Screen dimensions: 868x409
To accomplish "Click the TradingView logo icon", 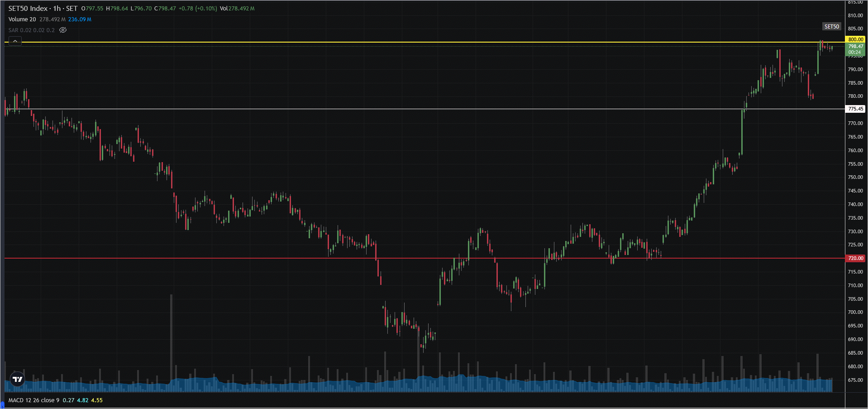I will 18,379.
